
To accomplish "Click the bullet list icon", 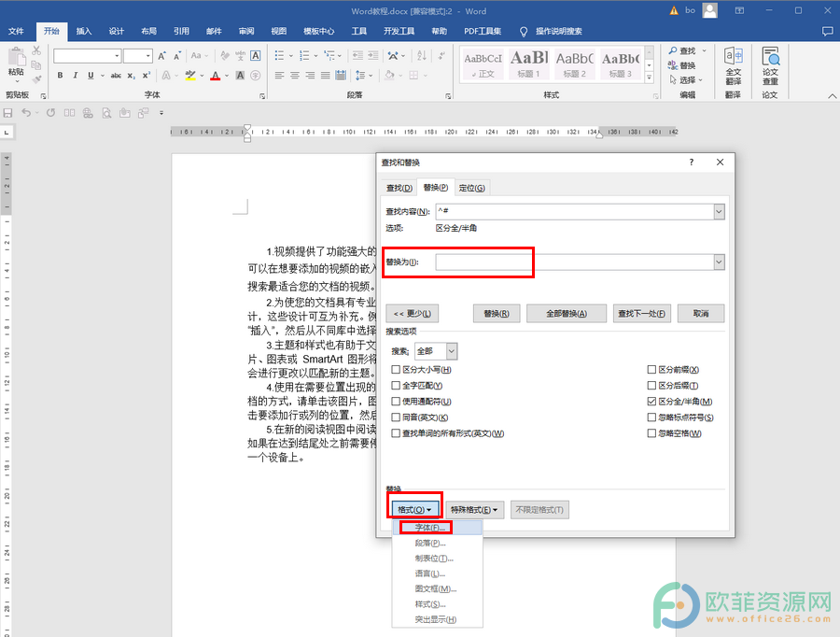I will 279,56.
